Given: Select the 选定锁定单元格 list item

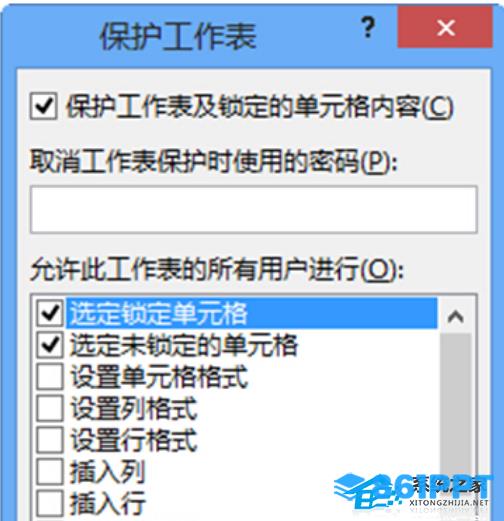Looking at the screenshot, I should pyautogui.click(x=252, y=313).
